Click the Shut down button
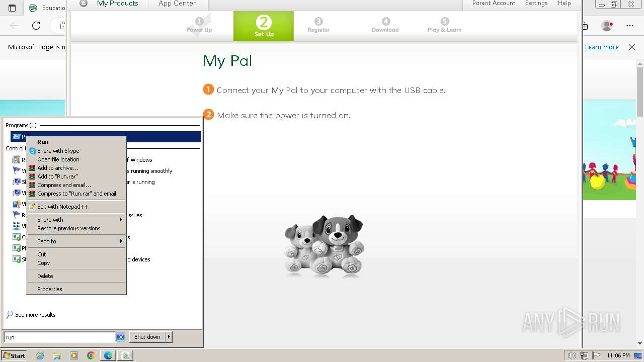 tap(147, 337)
